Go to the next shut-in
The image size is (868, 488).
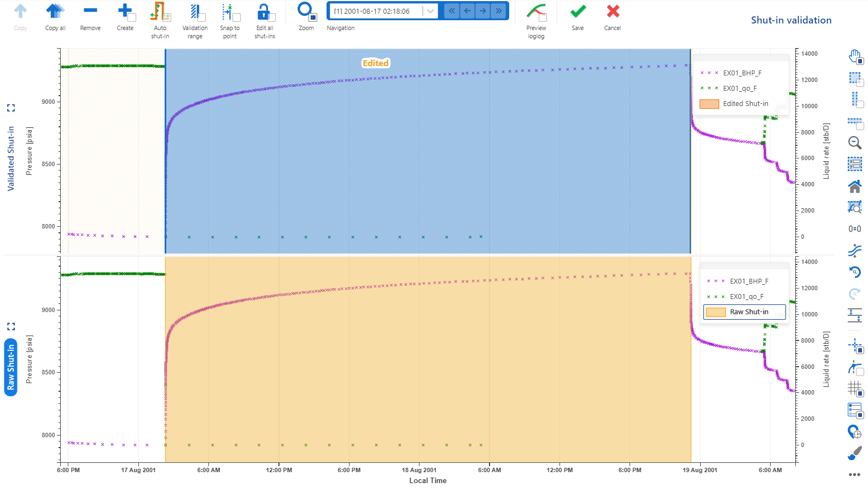tap(482, 11)
